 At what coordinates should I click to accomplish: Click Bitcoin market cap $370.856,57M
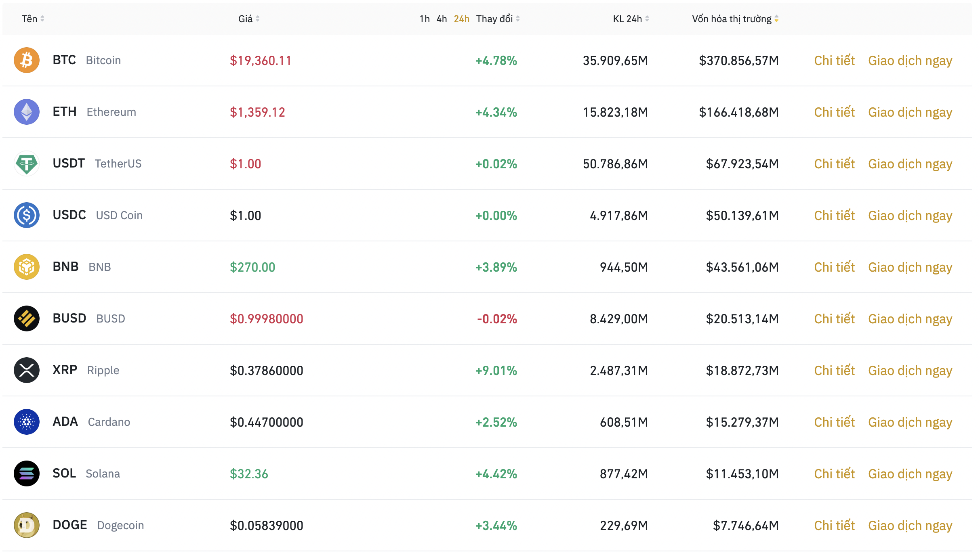tap(739, 61)
